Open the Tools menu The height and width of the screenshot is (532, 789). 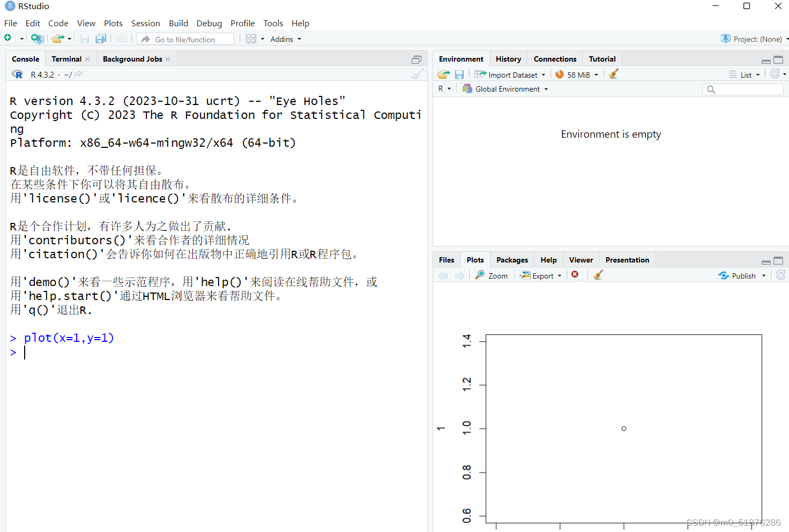click(x=273, y=23)
